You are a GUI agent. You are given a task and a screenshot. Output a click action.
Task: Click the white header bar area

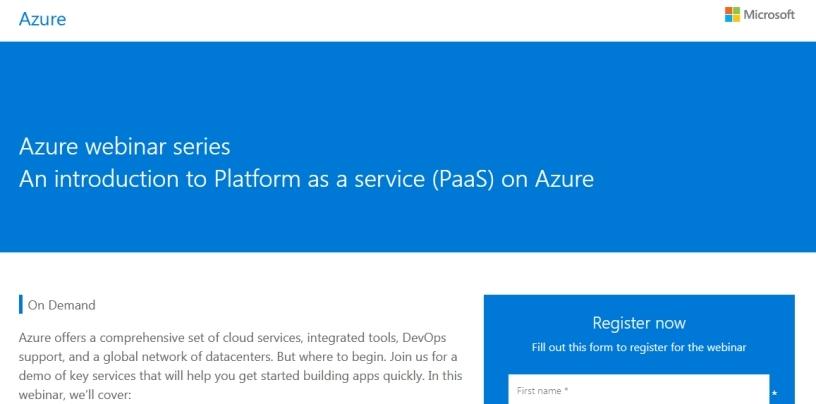400,19
